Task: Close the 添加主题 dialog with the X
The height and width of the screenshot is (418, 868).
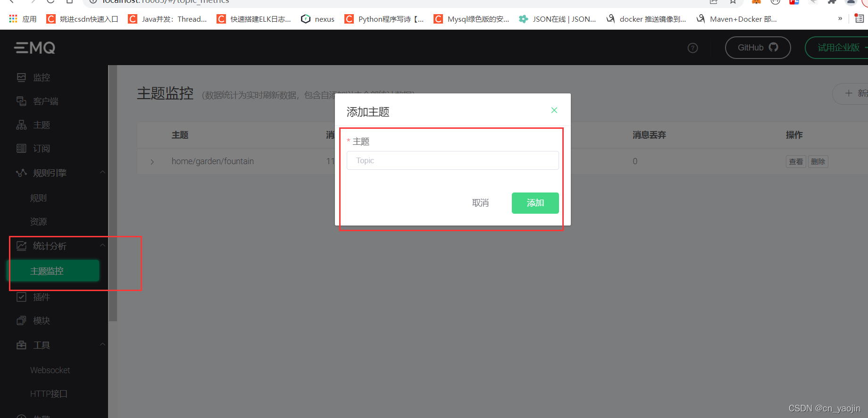Action: [554, 110]
